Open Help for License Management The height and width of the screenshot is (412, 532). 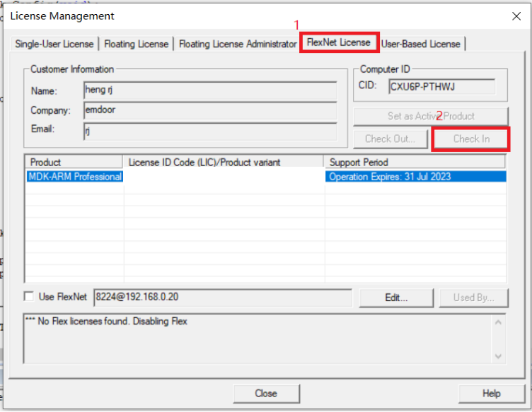491,394
